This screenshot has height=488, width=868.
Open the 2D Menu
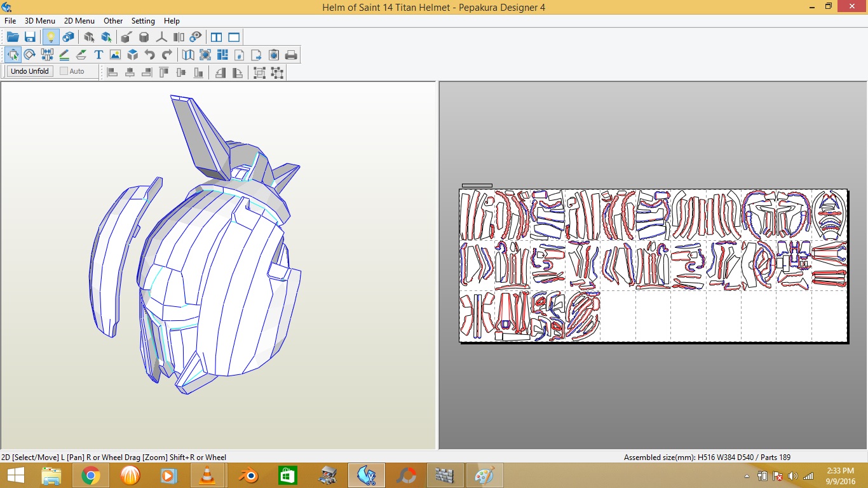(79, 21)
